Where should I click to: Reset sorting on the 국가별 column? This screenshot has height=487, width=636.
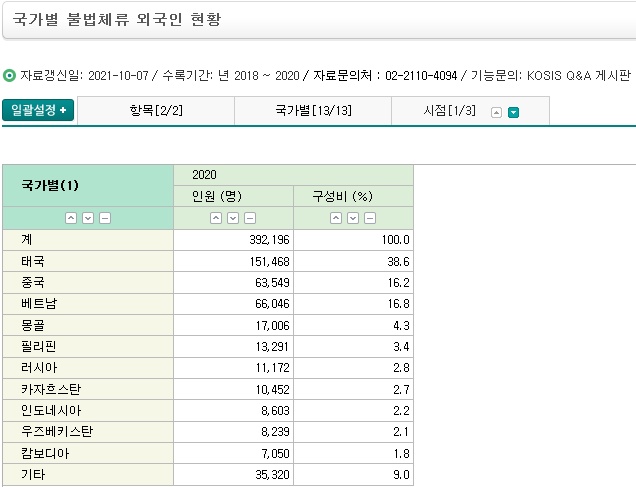click(x=104, y=218)
